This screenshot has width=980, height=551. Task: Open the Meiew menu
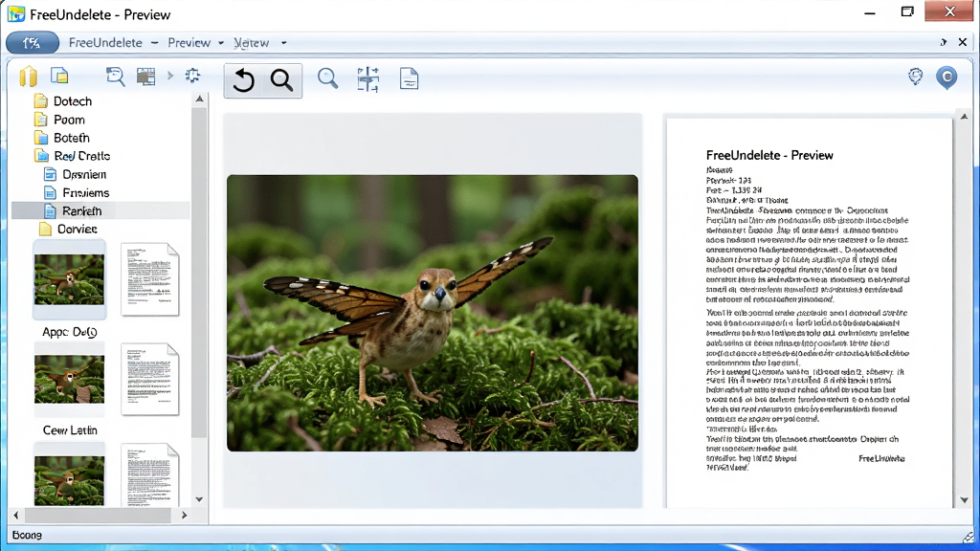pos(252,42)
